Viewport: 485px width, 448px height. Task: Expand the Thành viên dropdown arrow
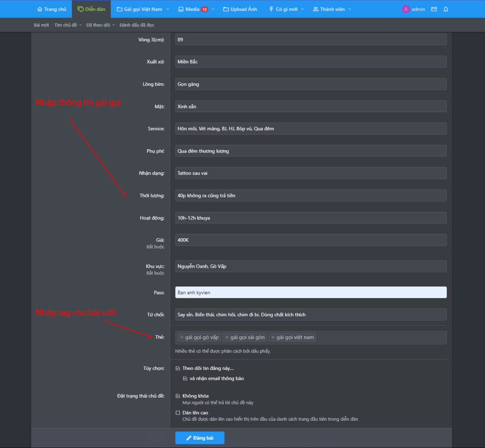click(350, 9)
